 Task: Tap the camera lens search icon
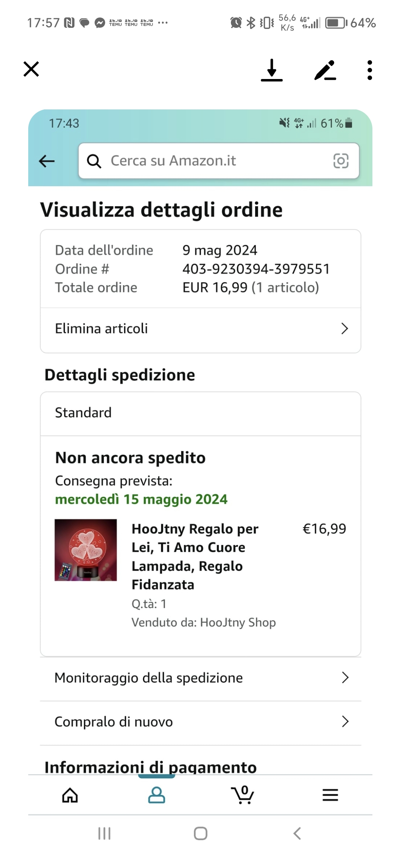(341, 161)
